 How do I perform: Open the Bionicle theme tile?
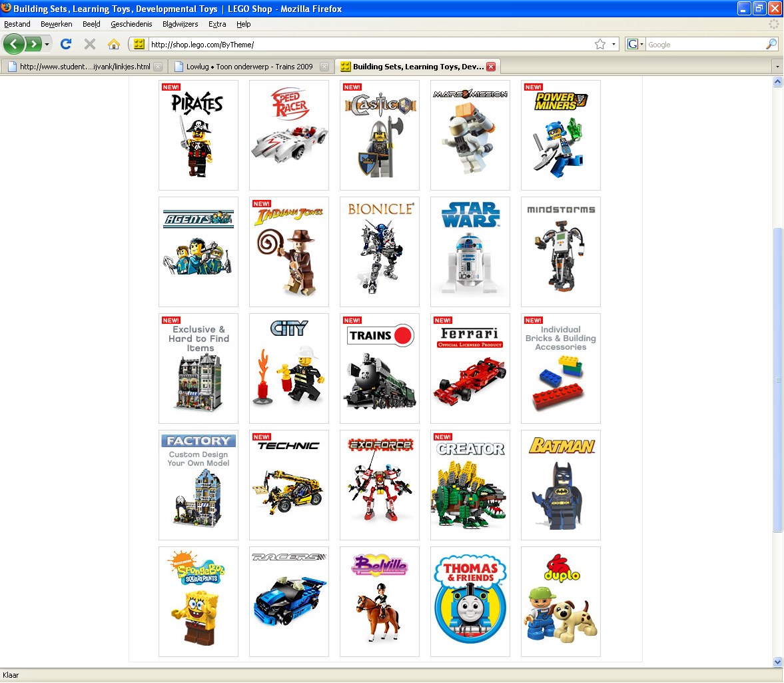[380, 251]
